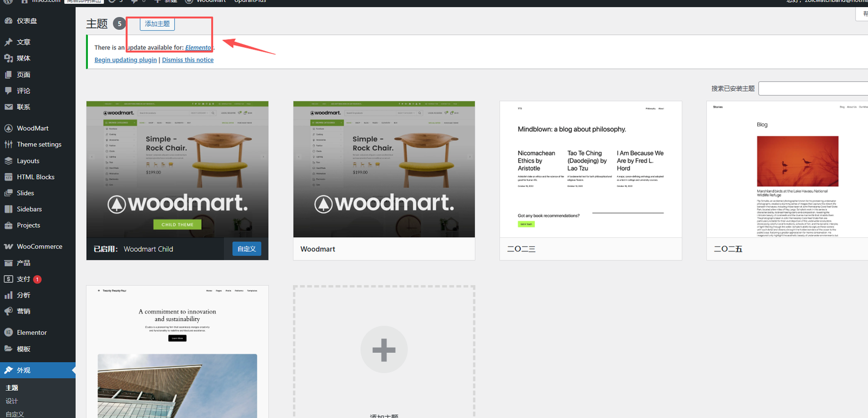Click the pushpin icon for Posts
The height and width of the screenshot is (418, 868).
pos(9,42)
